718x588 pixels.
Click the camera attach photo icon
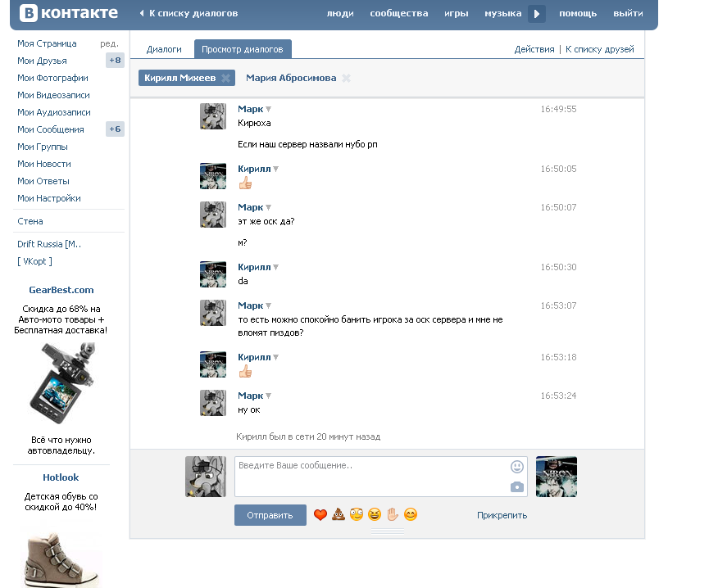pyautogui.click(x=516, y=486)
